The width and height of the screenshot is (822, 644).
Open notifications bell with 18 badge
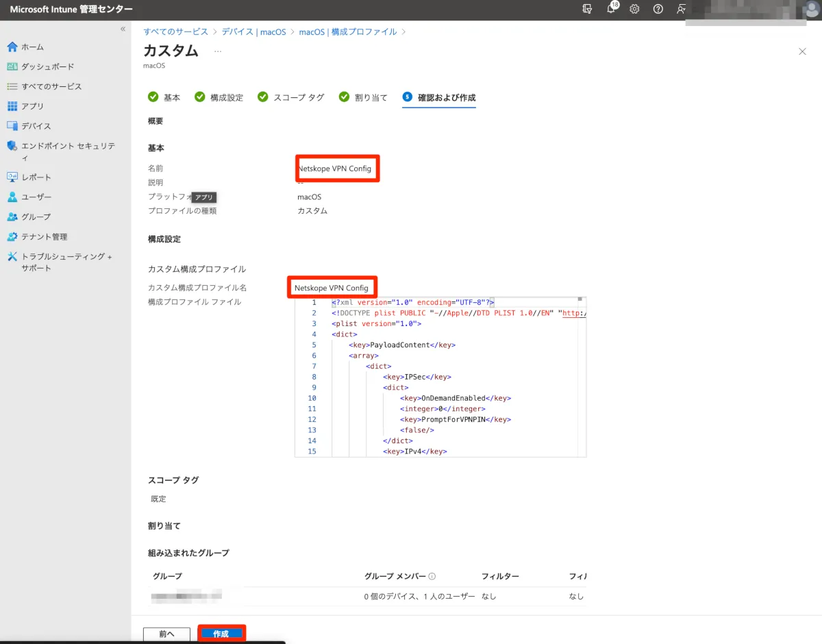coord(612,8)
